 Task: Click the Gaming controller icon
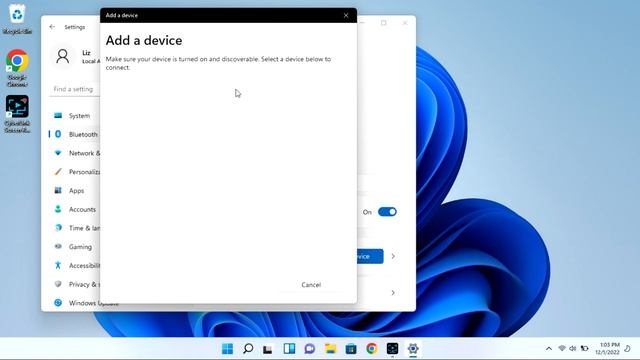[58, 247]
